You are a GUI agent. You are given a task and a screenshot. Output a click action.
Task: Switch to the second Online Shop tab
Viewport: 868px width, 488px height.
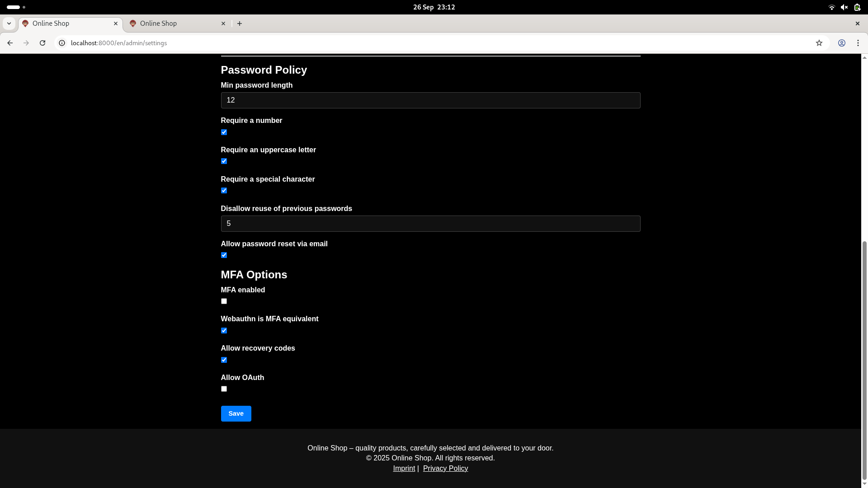172,23
